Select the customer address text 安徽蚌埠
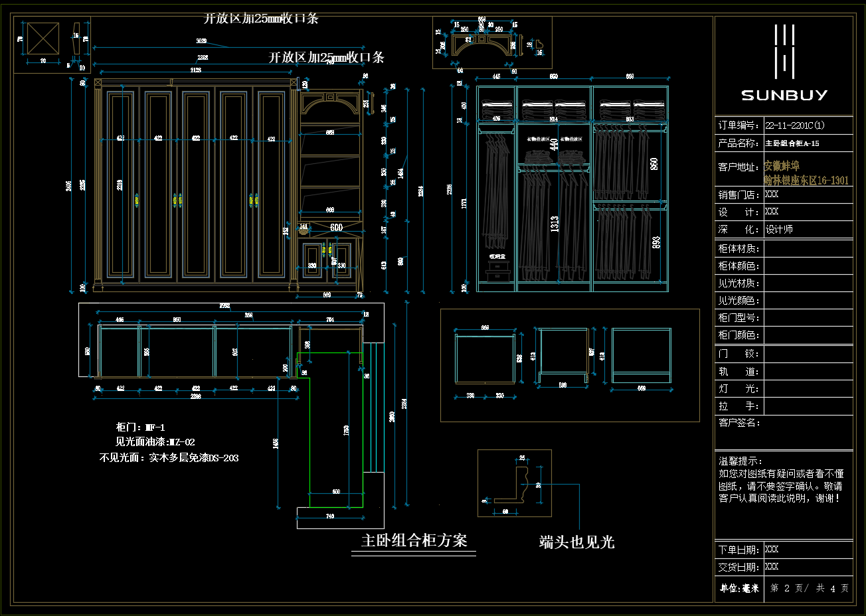 click(x=782, y=166)
